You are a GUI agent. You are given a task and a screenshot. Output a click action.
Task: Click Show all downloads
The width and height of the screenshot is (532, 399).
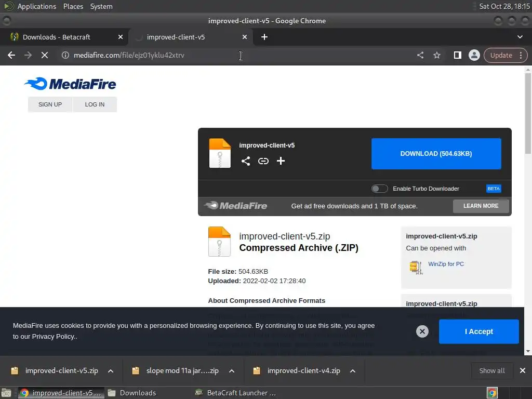pos(492,370)
